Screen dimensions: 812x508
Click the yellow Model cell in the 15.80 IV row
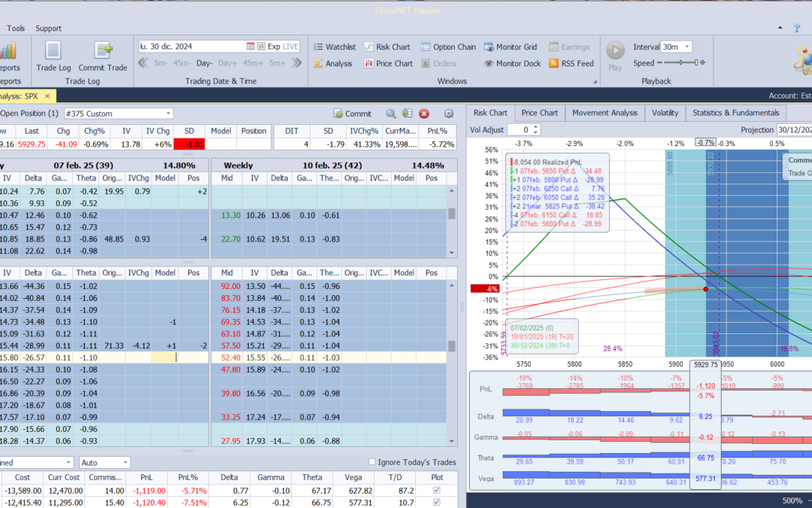(165, 357)
